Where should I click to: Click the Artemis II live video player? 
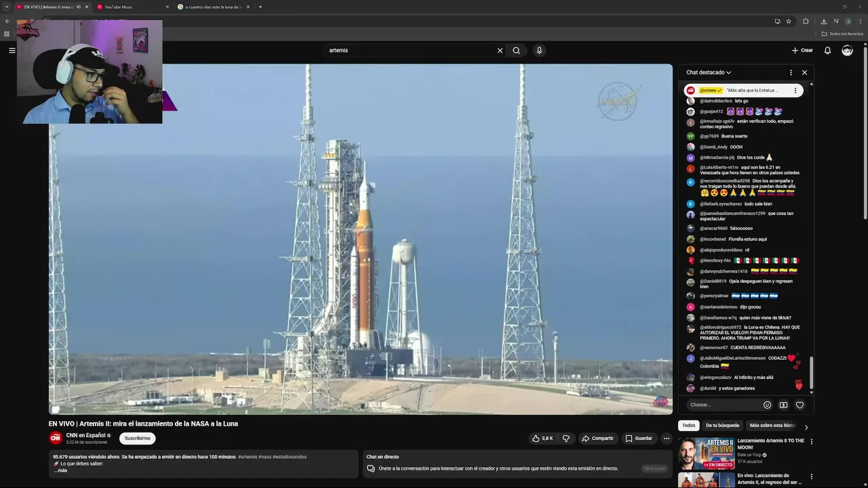361,239
